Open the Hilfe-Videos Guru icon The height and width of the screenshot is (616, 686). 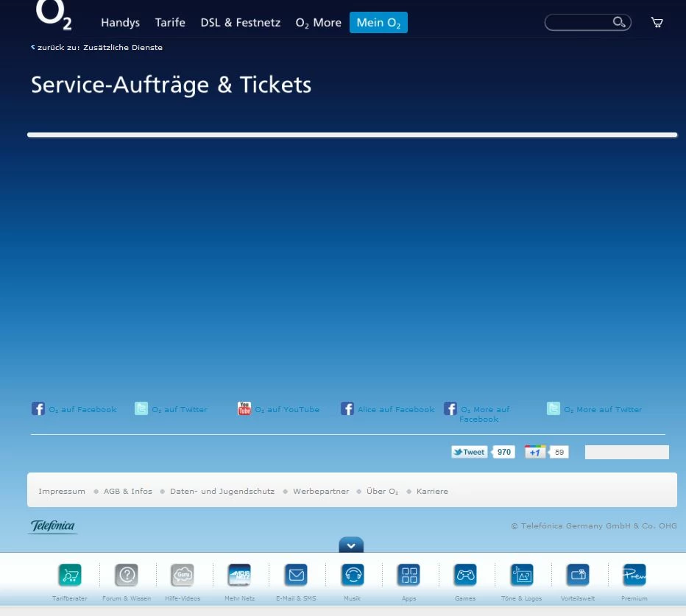tap(183, 575)
